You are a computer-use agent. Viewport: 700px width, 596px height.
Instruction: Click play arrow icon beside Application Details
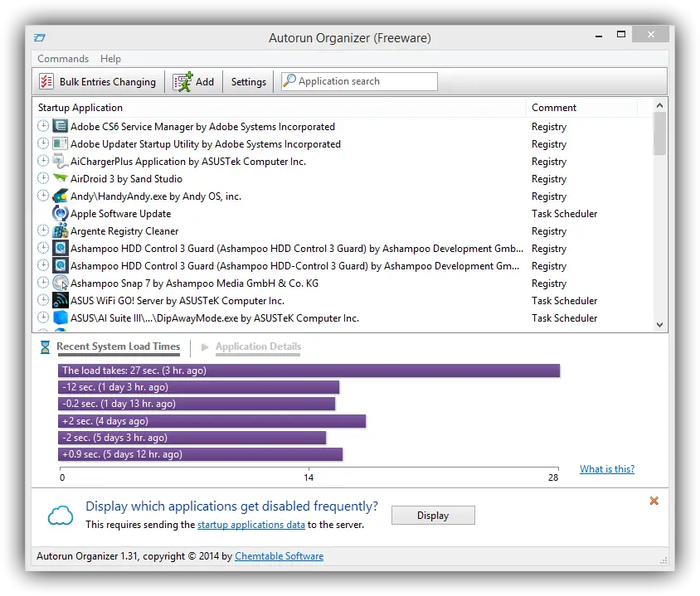tap(205, 347)
